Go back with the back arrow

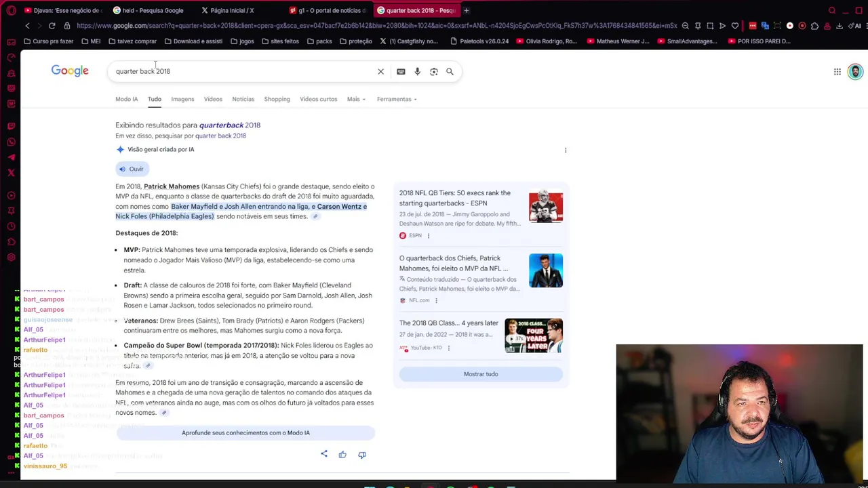click(27, 26)
